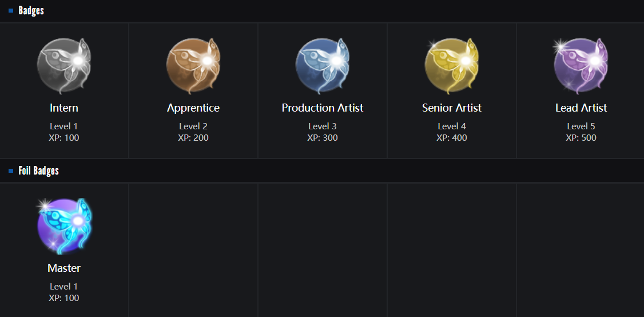Click the Master foil badge title

[64, 268]
